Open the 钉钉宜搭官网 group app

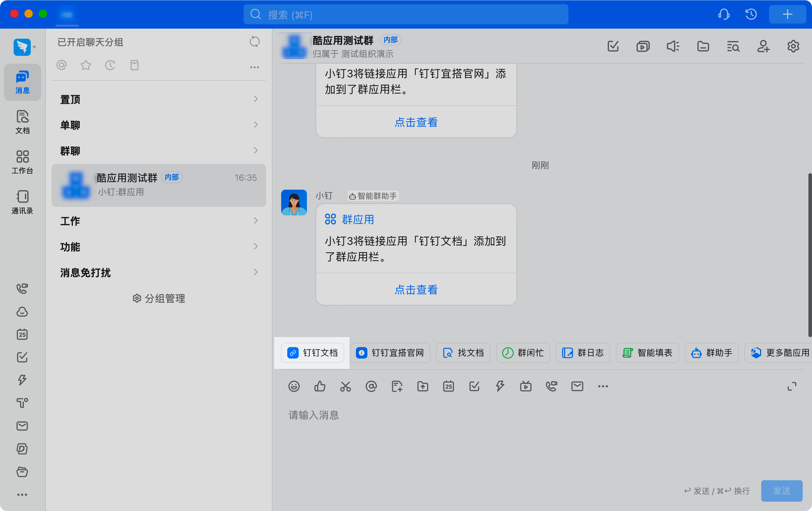click(390, 353)
